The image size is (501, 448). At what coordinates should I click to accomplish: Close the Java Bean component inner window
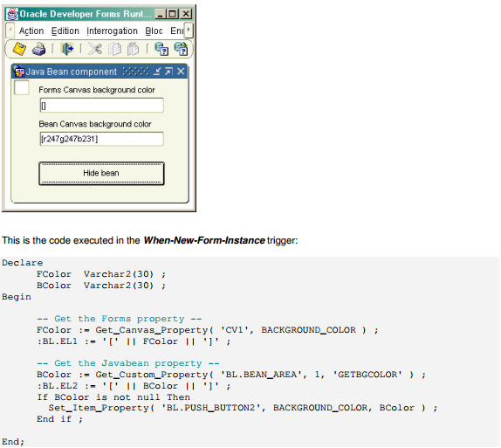coord(181,72)
